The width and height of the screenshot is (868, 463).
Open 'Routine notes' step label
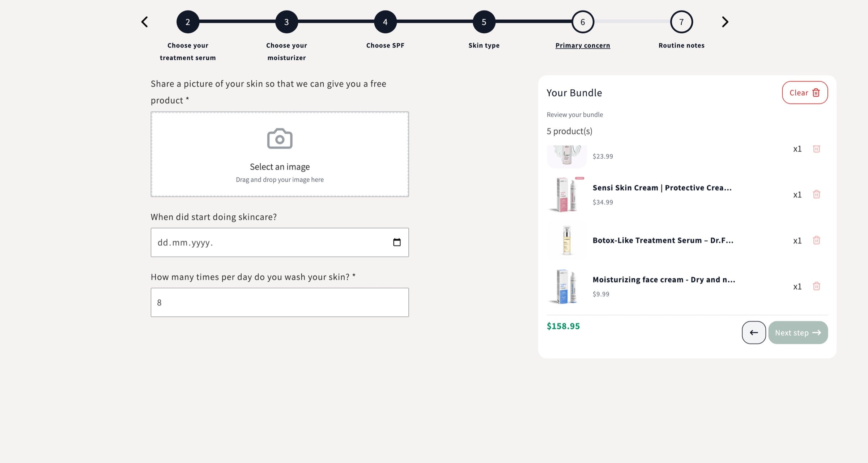click(681, 45)
